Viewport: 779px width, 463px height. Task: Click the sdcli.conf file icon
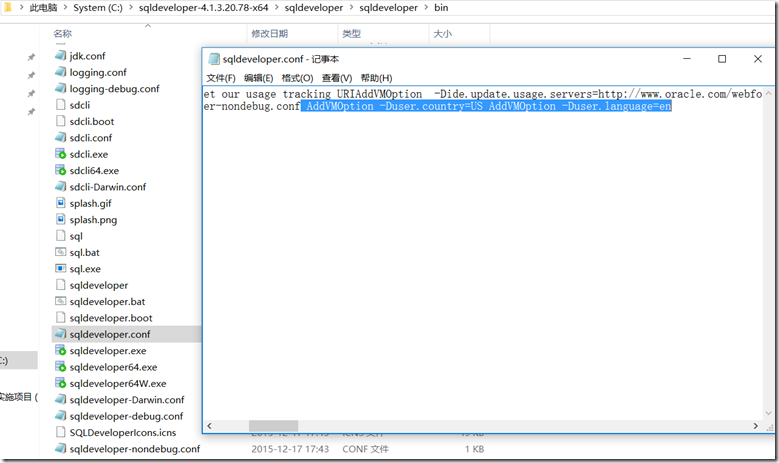point(61,138)
